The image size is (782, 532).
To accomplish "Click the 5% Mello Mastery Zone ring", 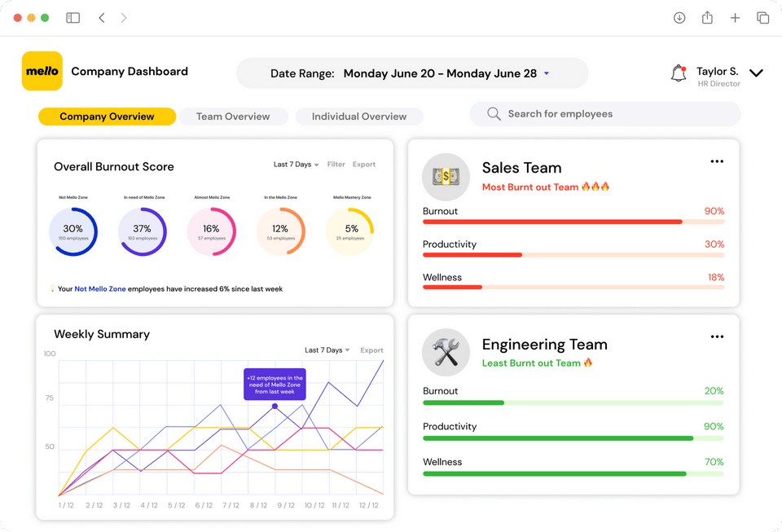I will 350,232.
